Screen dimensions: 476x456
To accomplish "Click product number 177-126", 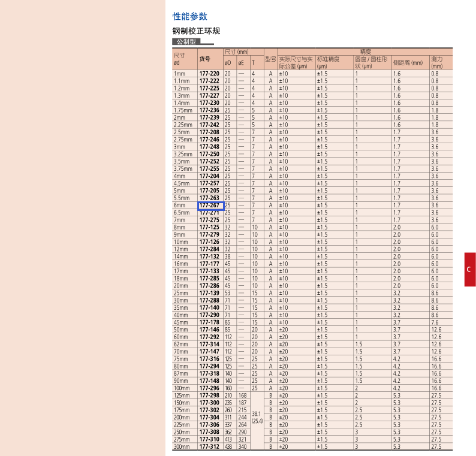I will click(x=209, y=242).
